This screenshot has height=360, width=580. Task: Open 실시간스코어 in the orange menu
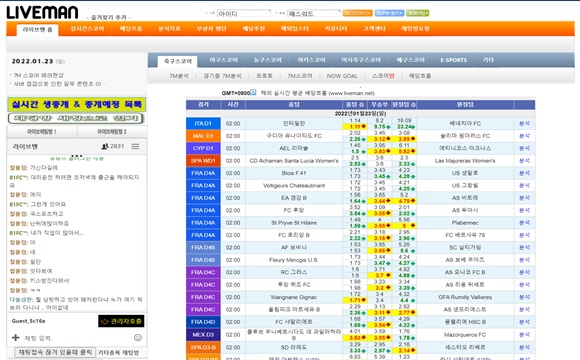click(x=87, y=28)
